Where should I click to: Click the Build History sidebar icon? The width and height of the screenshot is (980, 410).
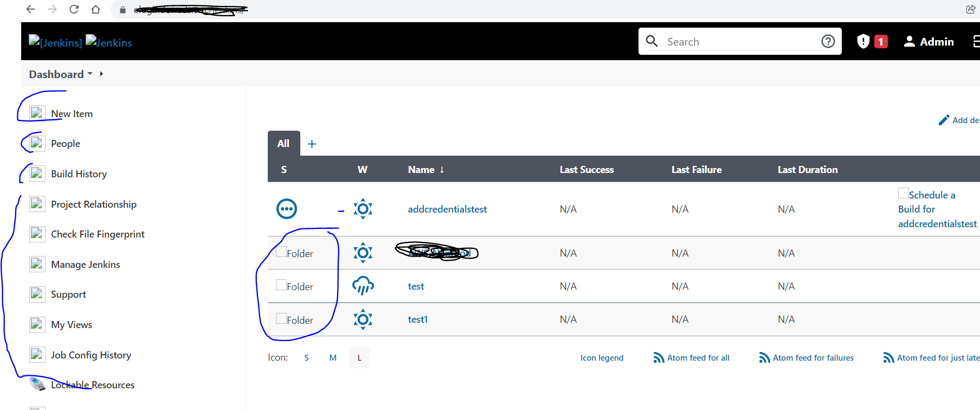click(x=37, y=174)
